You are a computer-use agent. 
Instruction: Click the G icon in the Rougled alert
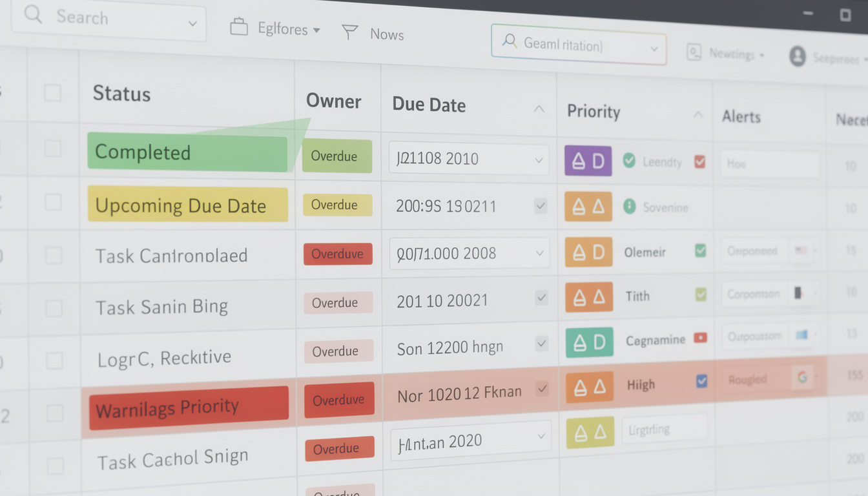[x=803, y=377]
